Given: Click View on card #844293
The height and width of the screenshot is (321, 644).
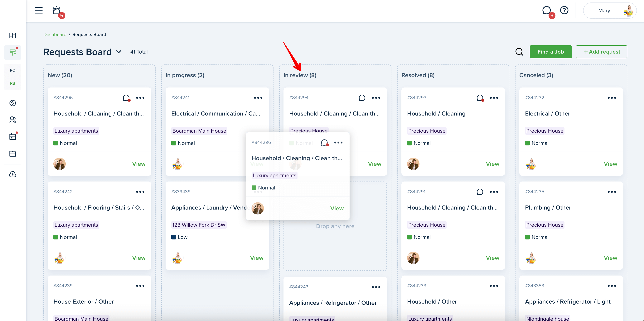Looking at the screenshot, I should coord(492,164).
